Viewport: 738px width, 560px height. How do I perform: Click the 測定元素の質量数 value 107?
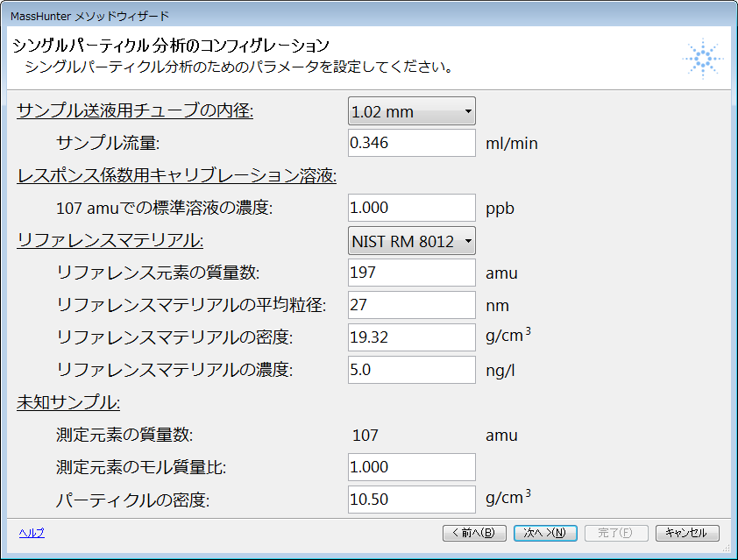[x=365, y=436]
